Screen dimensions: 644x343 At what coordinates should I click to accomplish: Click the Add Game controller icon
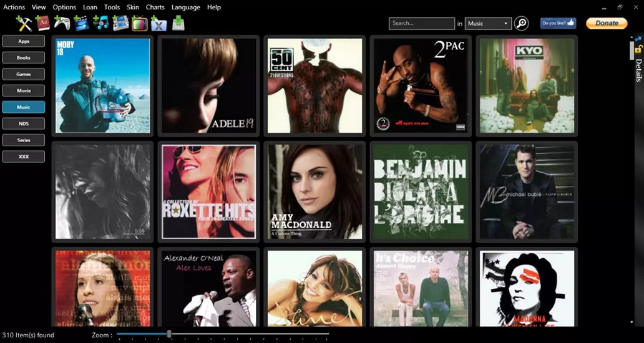click(x=62, y=22)
